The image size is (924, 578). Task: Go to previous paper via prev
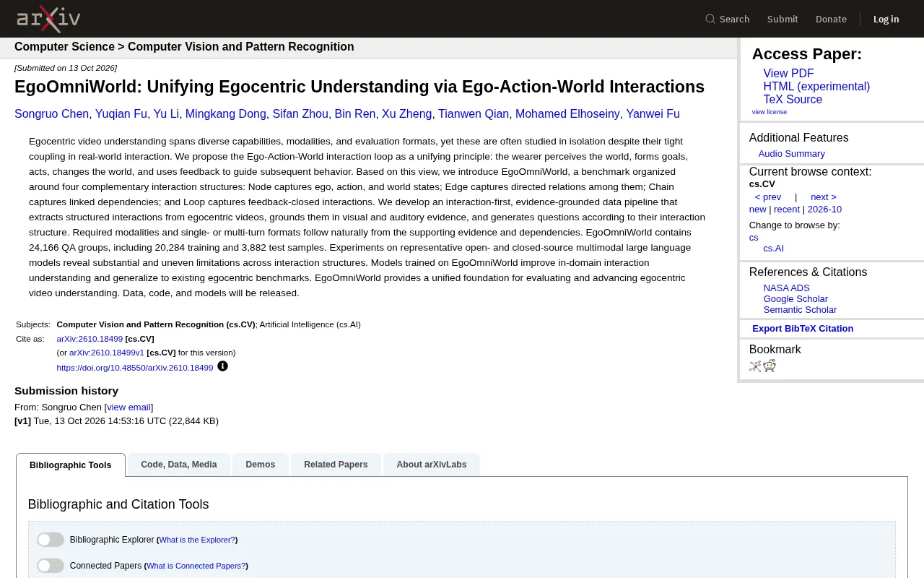pyautogui.click(x=768, y=197)
